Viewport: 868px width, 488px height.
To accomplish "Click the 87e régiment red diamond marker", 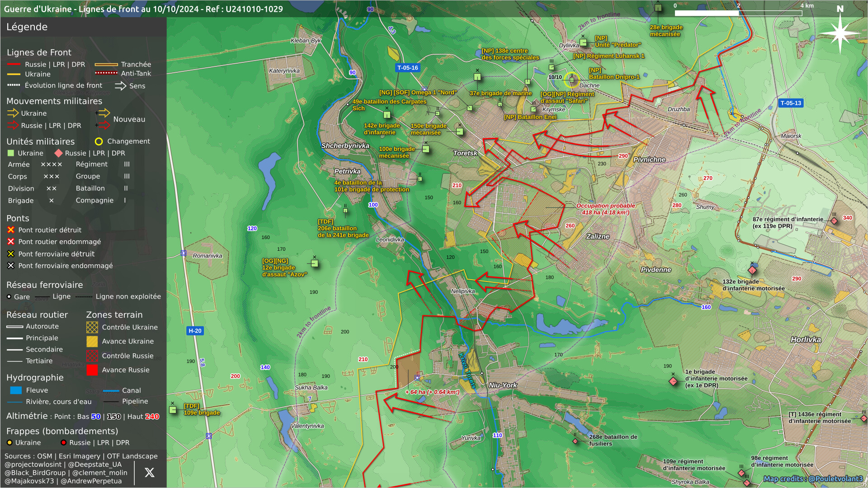I will [834, 221].
